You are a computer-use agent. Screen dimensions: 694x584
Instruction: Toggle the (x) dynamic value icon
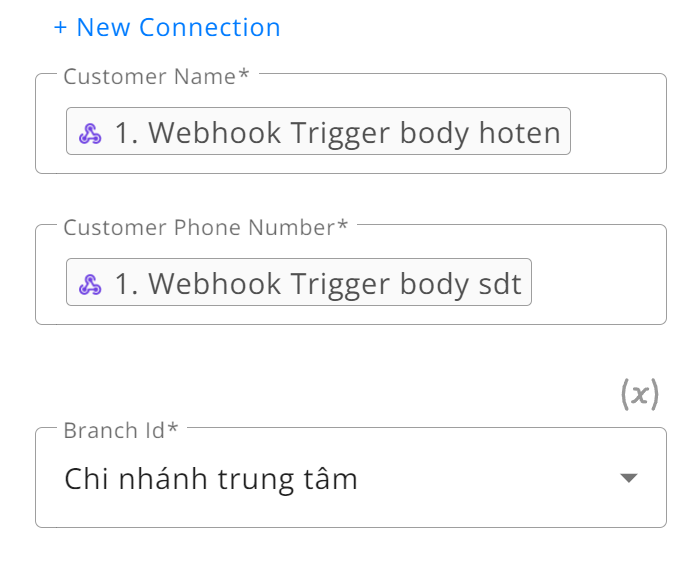pos(640,394)
